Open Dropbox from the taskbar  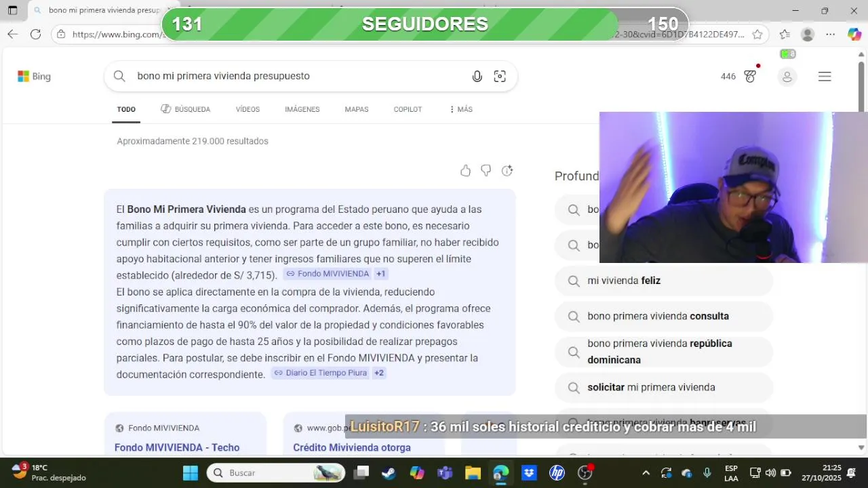(x=529, y=472)
